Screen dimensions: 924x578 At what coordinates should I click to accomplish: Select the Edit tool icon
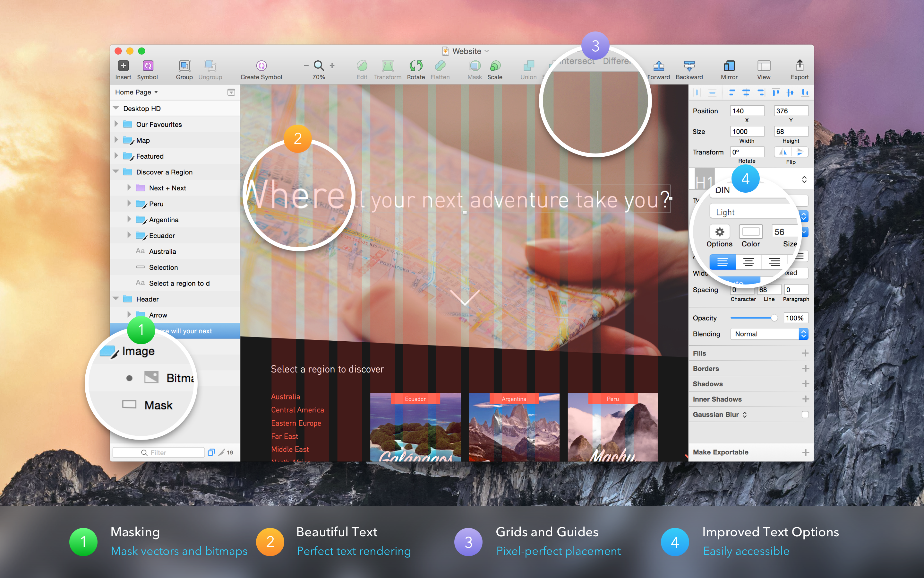tap(362, 66)
